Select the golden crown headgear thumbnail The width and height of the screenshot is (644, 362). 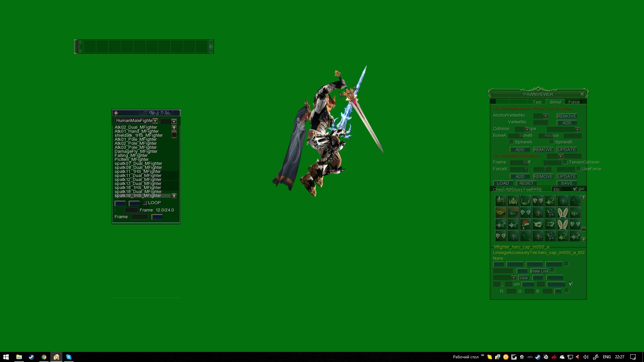[x=513, y=201]
